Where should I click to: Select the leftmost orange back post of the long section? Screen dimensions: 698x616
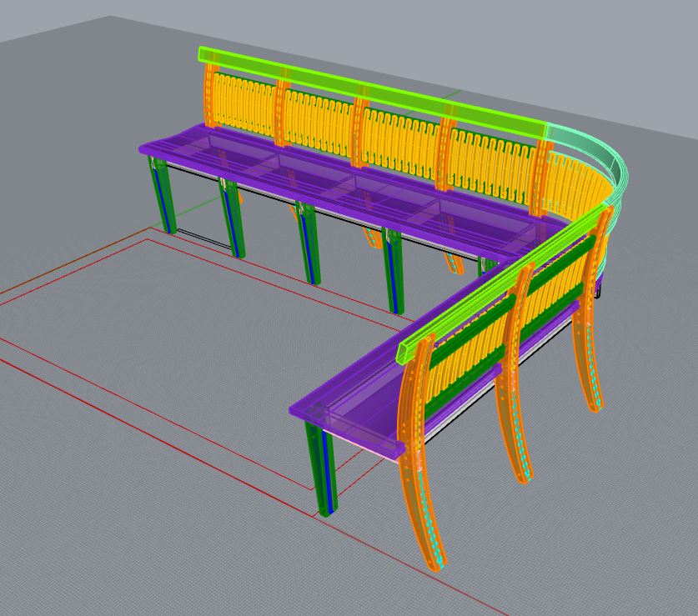coord(212,95)
